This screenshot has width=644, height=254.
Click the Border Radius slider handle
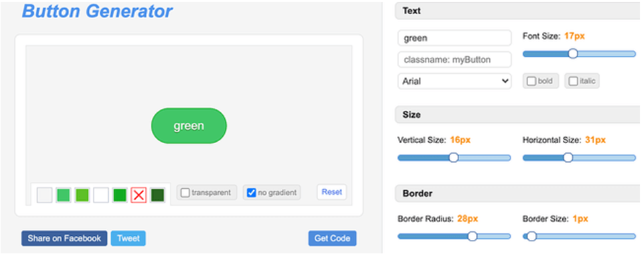(472, 236)
